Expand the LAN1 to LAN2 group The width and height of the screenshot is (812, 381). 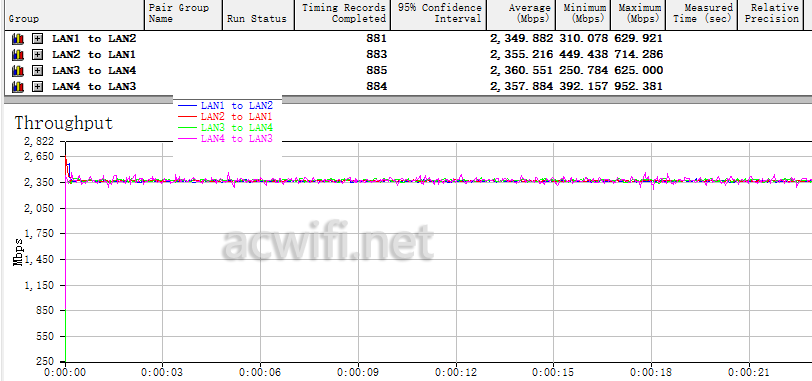pos(37,39)
